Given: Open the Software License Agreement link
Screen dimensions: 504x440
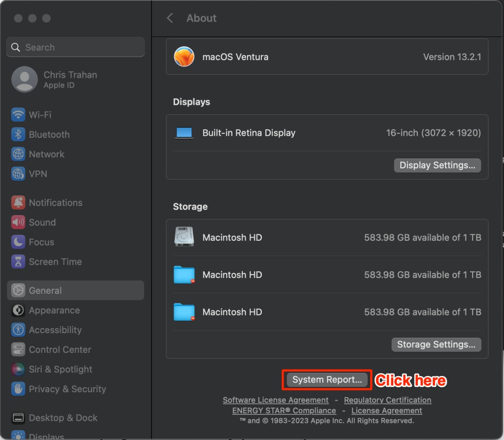Looking at the screenshot, I should coord(276,400).
